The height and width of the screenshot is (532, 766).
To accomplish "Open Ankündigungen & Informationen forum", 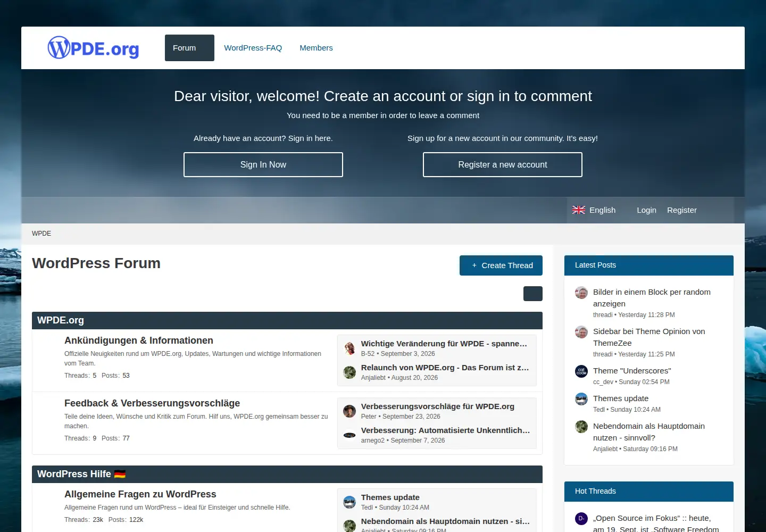I will (139, 340).
